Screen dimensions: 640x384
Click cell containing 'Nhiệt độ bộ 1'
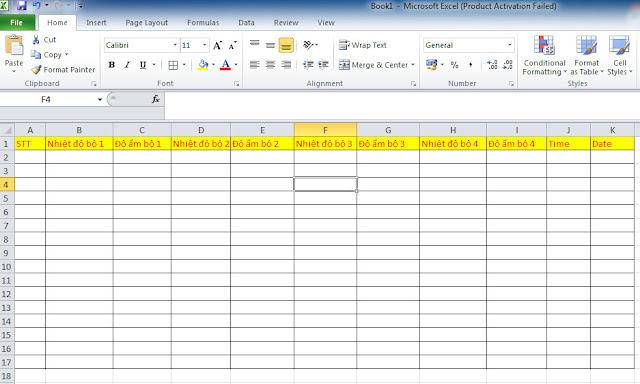[x=79, y=144]
